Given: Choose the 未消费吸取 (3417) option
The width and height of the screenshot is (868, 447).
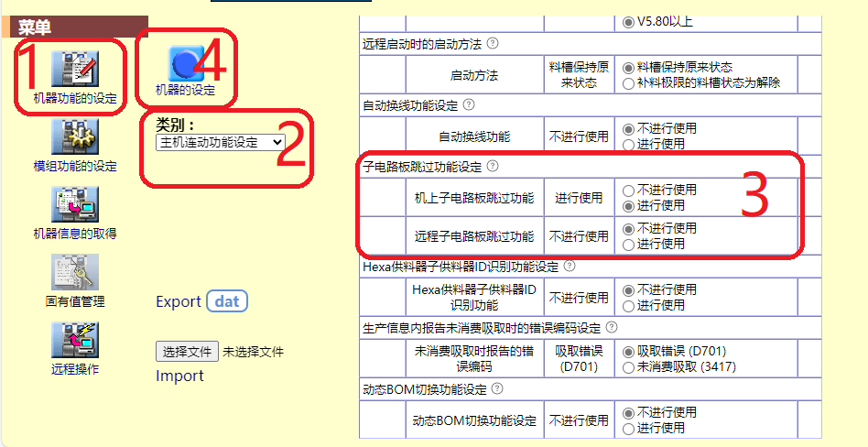Looking at the screenshot, I should pyautogui.click(x=628, y=367).
